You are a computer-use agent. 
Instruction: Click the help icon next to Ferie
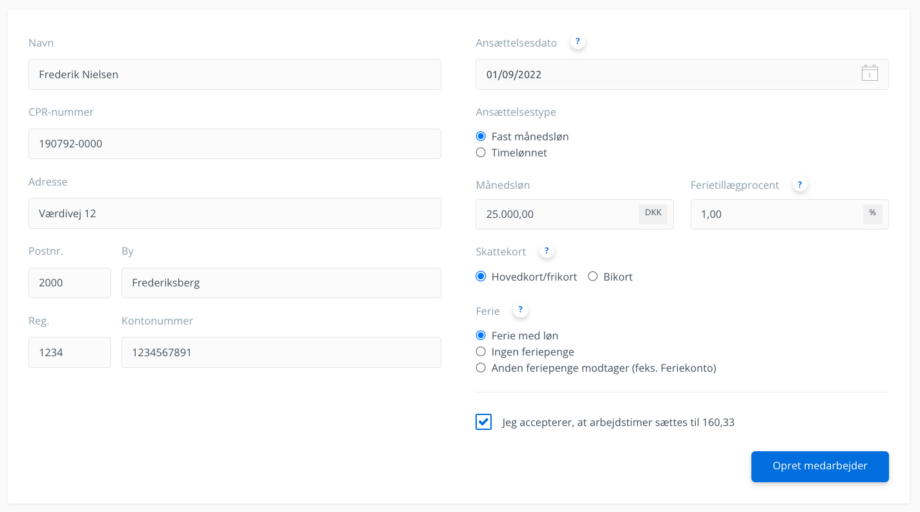(x=520, y=310)
